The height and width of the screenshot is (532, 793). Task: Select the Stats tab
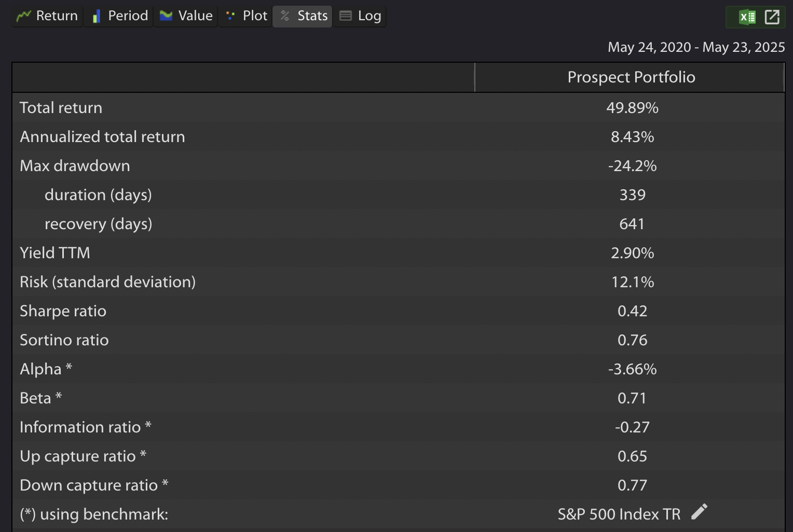pyautogui.click(x=303, y=16)
